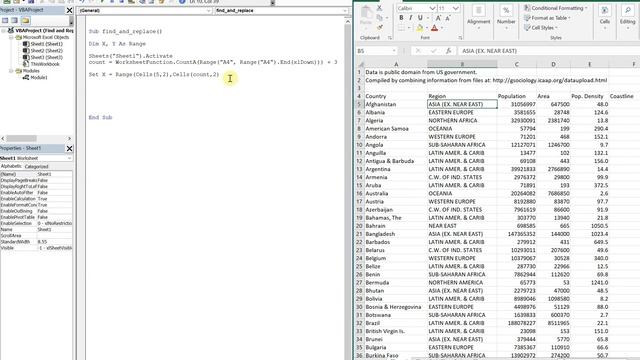Open Font Color dropdown arrow
The image size is (640, 360).
coord(442,28)
